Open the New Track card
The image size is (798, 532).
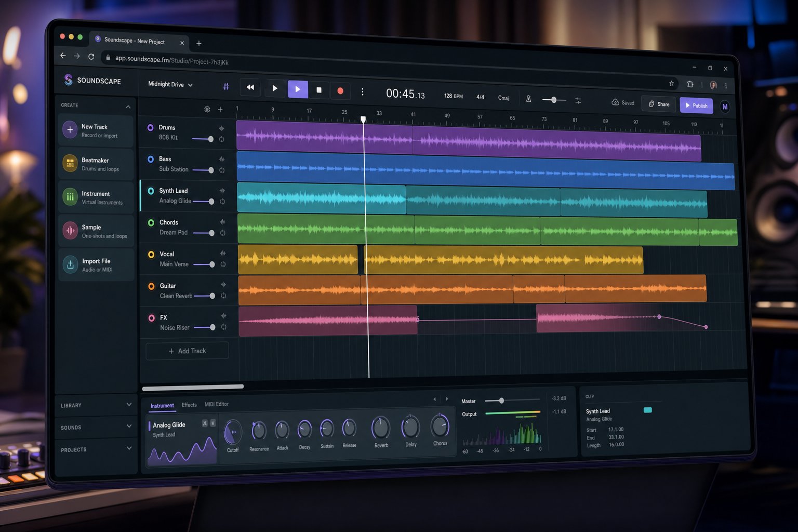(x=96, y=130)
